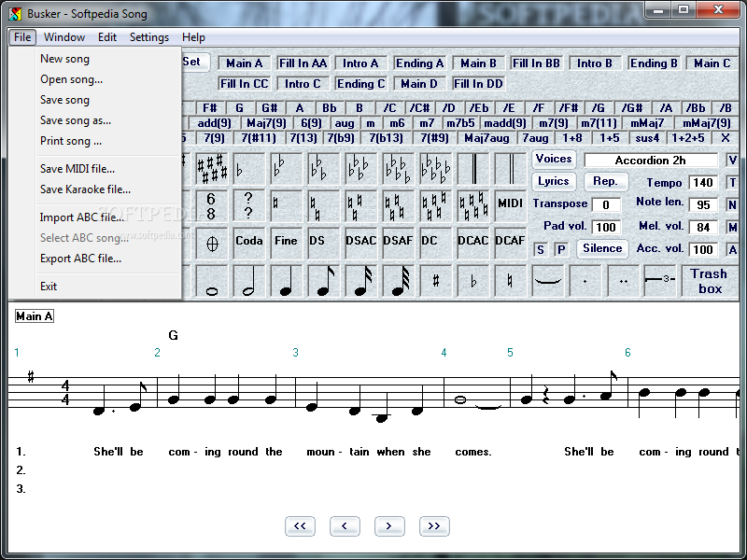The image size is (747, 560).
Task: Select three flats key signature
Action: [323, 169]
